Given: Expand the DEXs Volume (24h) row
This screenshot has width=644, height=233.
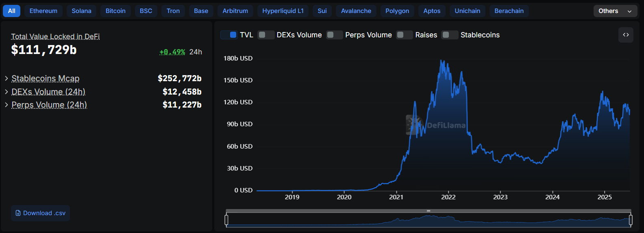Looking at the screenshot, I should [7, 92].
